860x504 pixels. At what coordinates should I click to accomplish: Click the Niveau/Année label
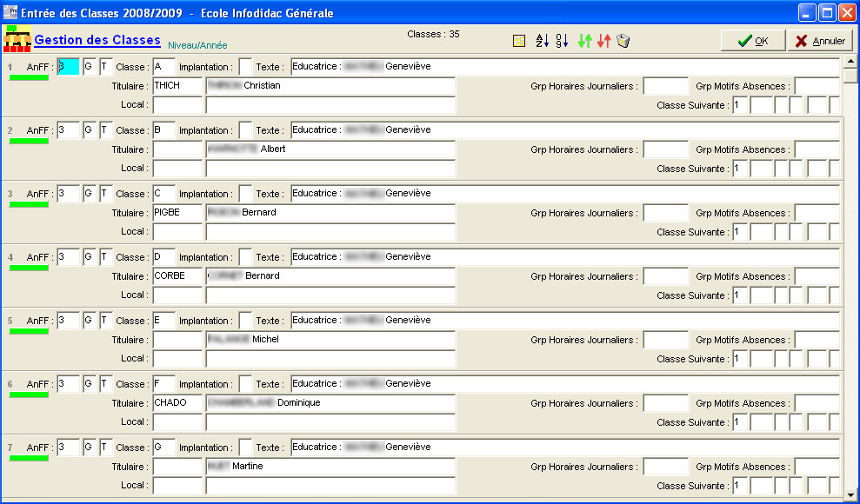[x=197, y=45]
